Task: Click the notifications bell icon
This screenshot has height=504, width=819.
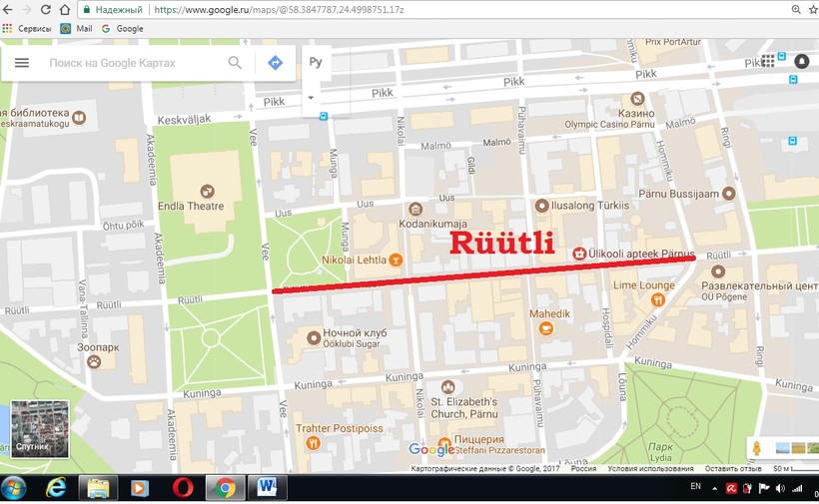Action: coord(801,61)
